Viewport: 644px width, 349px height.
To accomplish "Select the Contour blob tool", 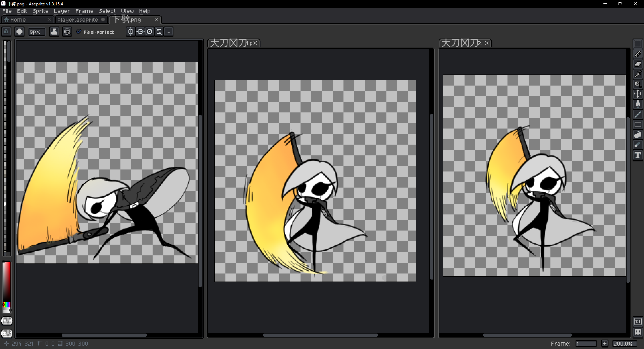I will click(638, 135).
